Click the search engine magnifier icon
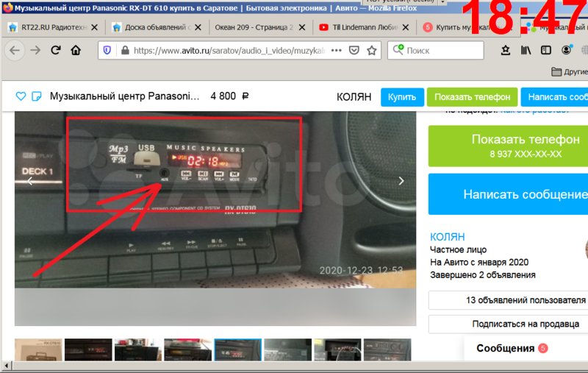This screenshot has width=588, height=373. [x=398, y=49]
